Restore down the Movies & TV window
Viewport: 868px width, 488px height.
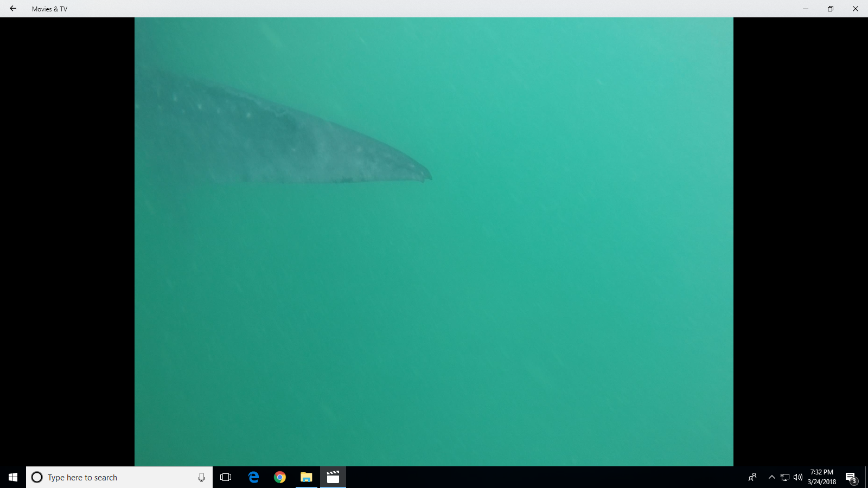click(x=831, y=9)
